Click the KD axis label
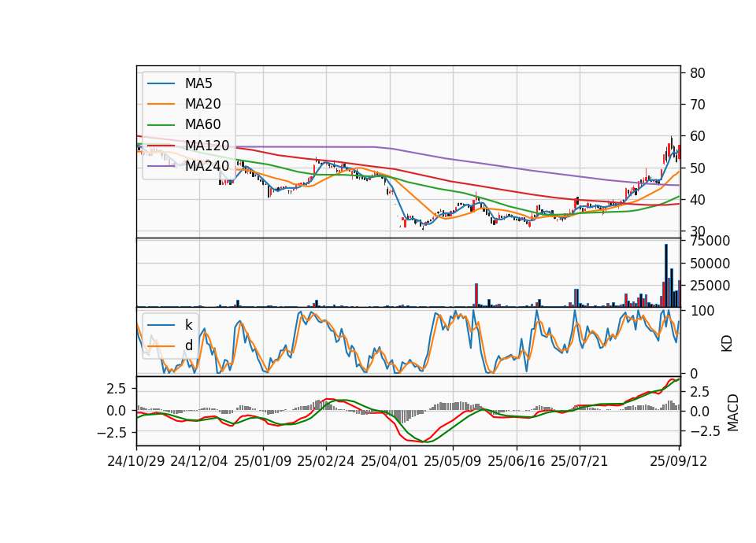This screenshot has width=756, height=543. click(x=727, y=344)
